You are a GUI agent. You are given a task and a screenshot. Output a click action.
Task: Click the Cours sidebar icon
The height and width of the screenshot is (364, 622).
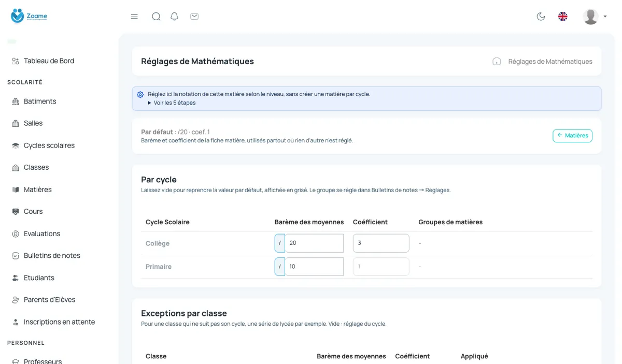point(16,211)
